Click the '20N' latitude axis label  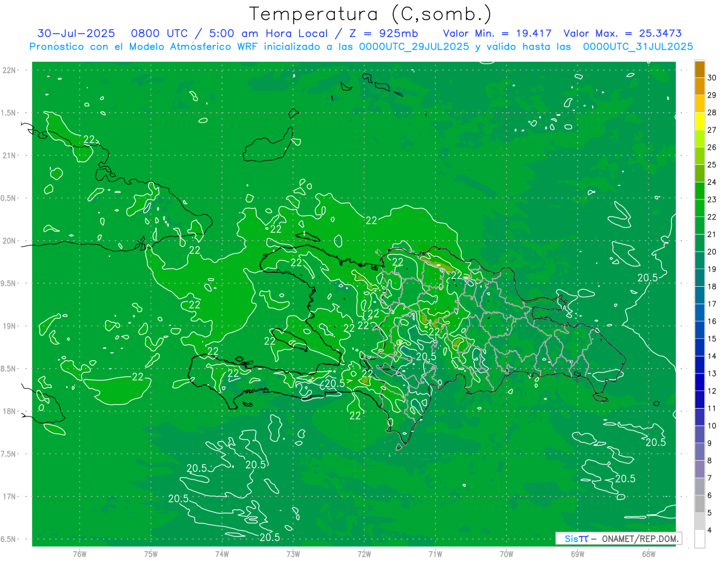pyautogui.click(x=8, y=241)
